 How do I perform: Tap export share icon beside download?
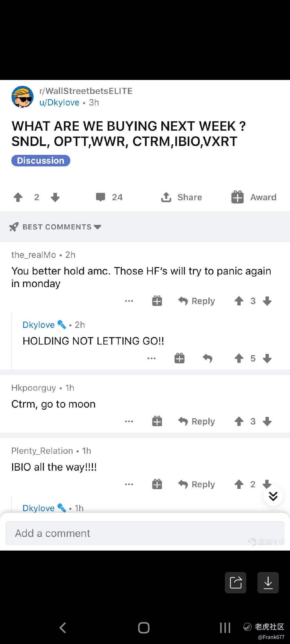(x=236, y=583)
